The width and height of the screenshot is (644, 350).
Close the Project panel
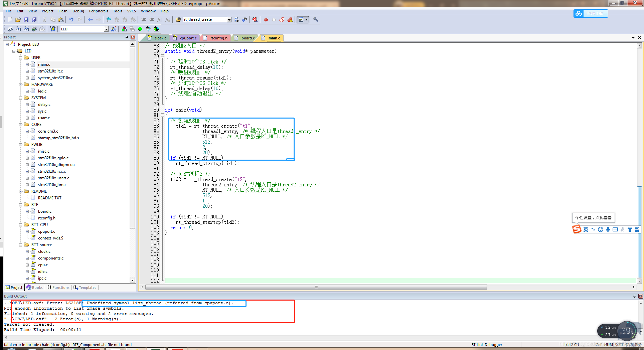click(x=133, y=37)
